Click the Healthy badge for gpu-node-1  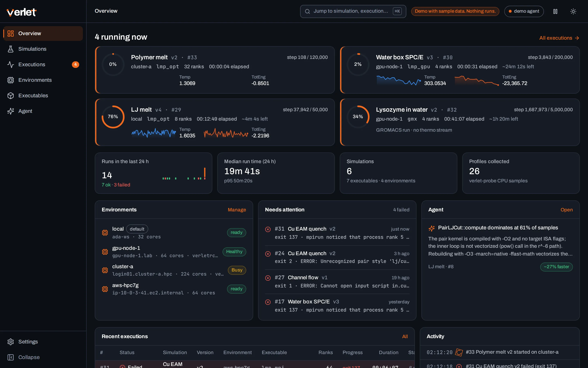pyautogui.click(x=234, y=252)
